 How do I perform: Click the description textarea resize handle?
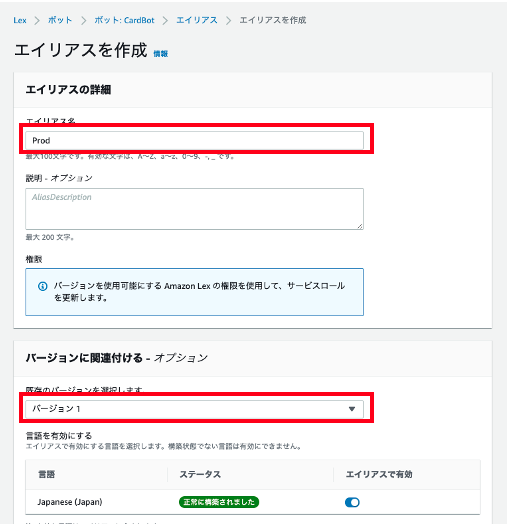coord(360,226)
